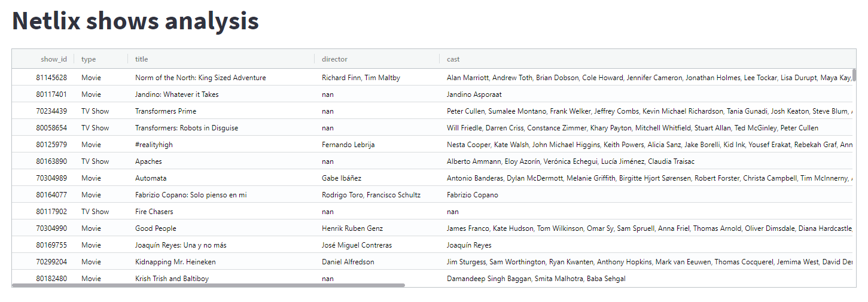Select show_id cell 70234439
The width and height of the screenshot is (868, 302).
click(x=43, y=111)
